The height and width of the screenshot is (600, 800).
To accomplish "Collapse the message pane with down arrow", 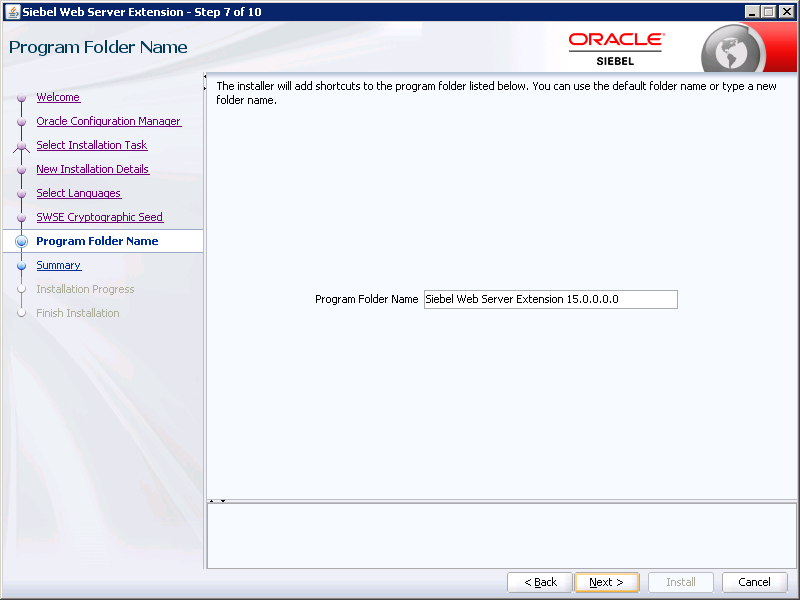I will pyautogui.click(x=223, y=501).
